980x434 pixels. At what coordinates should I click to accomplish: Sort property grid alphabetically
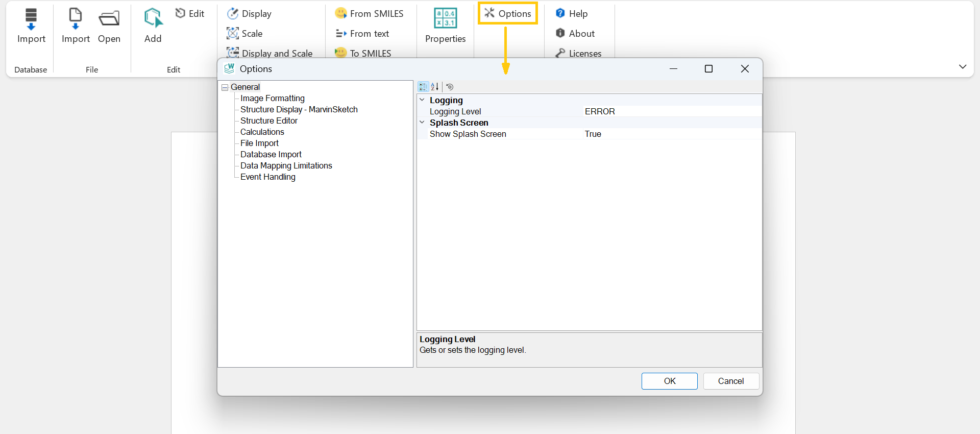435,87
